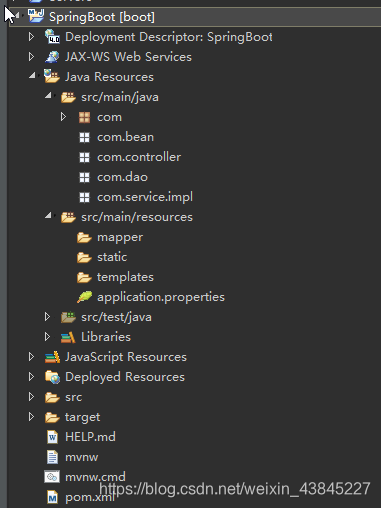This screenshot has height=508, width=381.
Task: Select the 'SpringBoot [boot]' project label
Action: pyautogui.click(x=102, y=17)
